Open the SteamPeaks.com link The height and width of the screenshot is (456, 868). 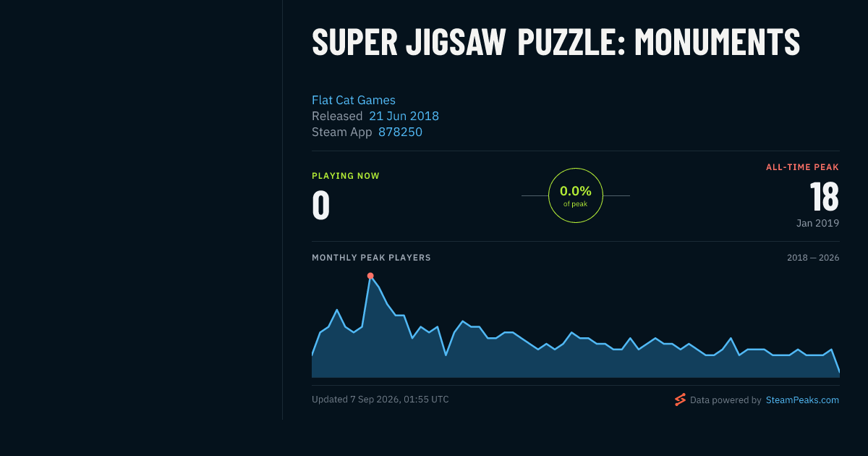[802, 400]
